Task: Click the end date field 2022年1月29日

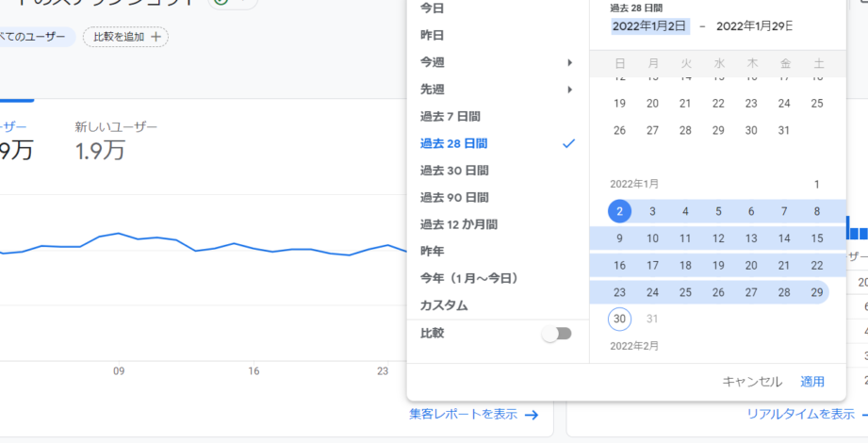Action: point(754,26)
